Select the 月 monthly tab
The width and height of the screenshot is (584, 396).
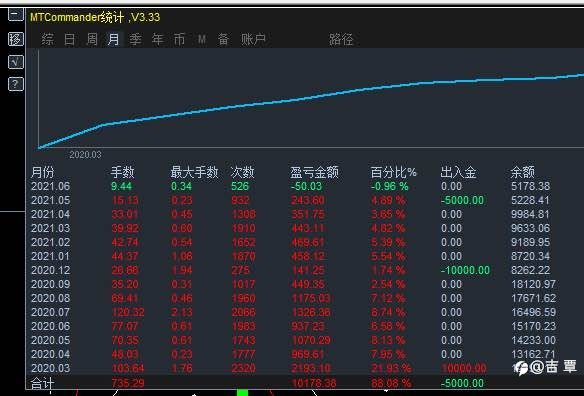click(x=113, y=39)
